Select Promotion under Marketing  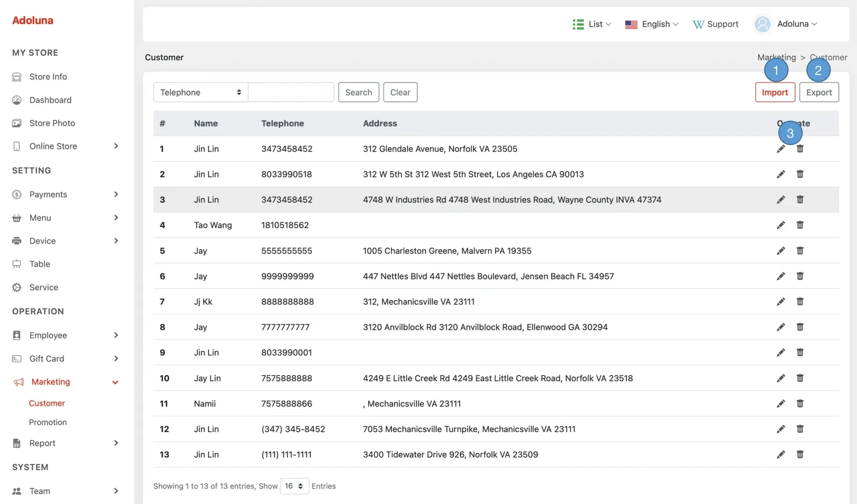pyautogui.click(x=48, y=422)
